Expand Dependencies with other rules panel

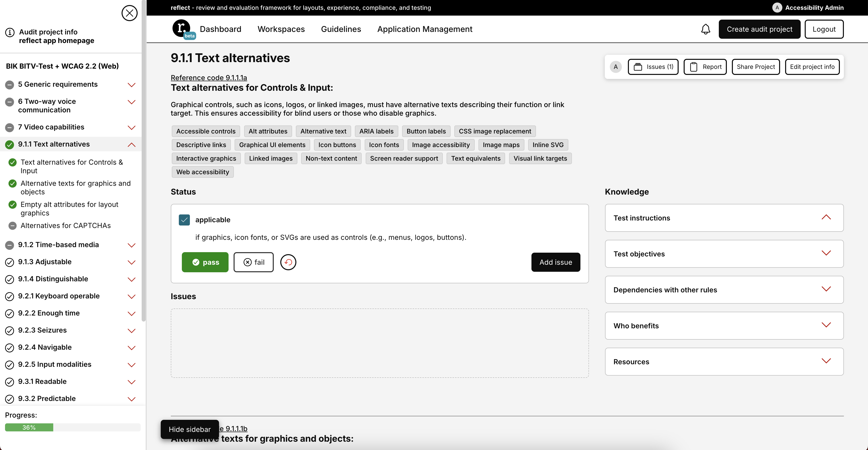point(724,290)
